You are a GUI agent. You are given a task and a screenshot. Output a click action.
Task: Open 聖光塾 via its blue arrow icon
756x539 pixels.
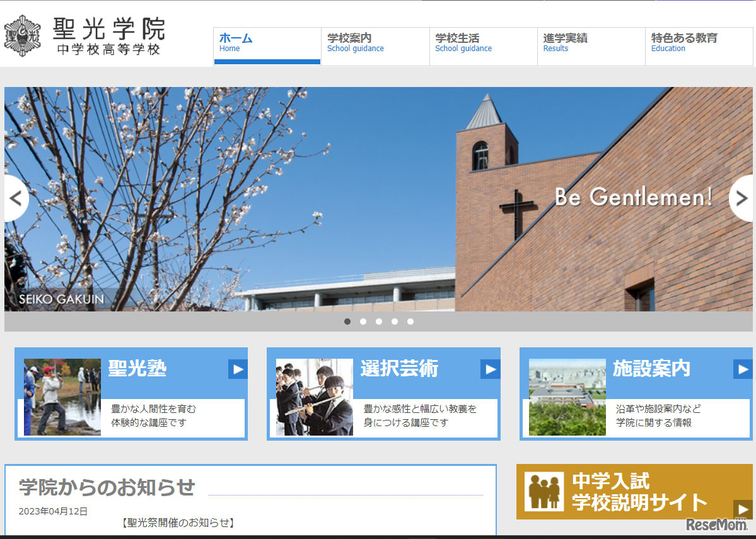coord(238,370)
